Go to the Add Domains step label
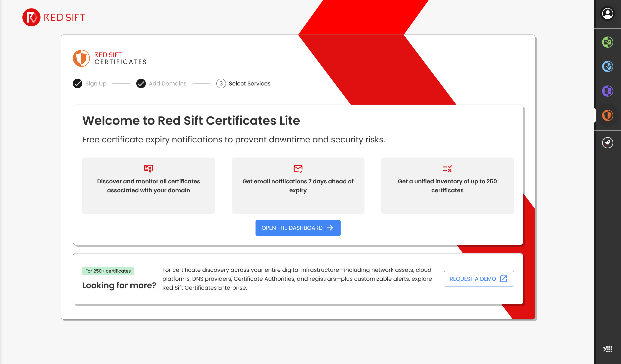621x364 pixels. [168, 83]
